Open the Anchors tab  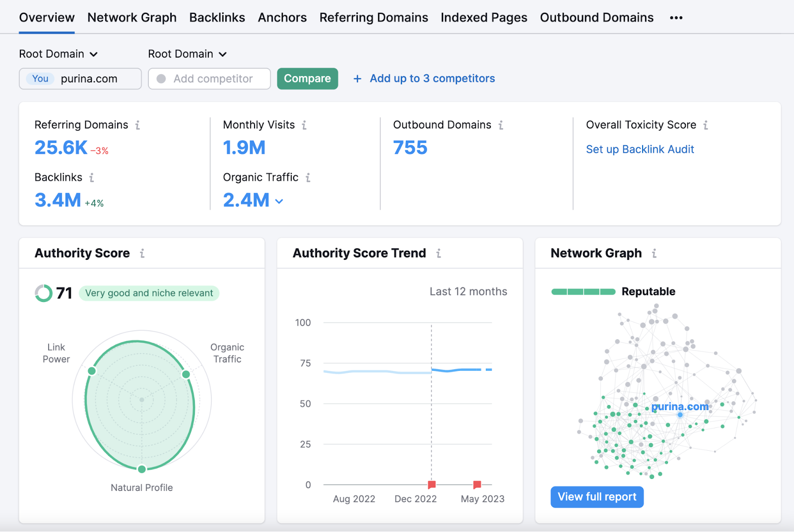282,18
